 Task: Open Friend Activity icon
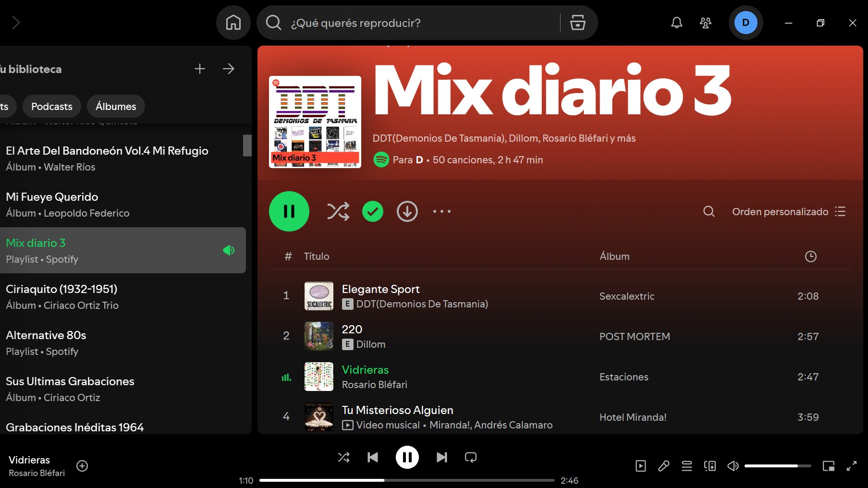click(x=706, y=23)
